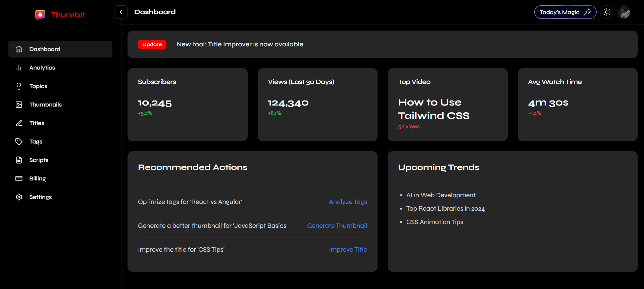
Task: Open the Scripts menu entry
Action: [60, 160]
